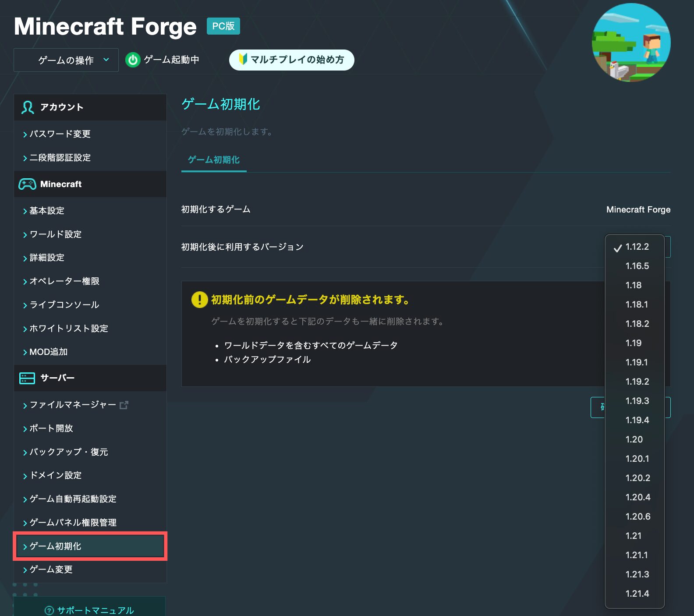
Task: Select version 1.16.5 from the list
Action: click(x=635, y=266)
